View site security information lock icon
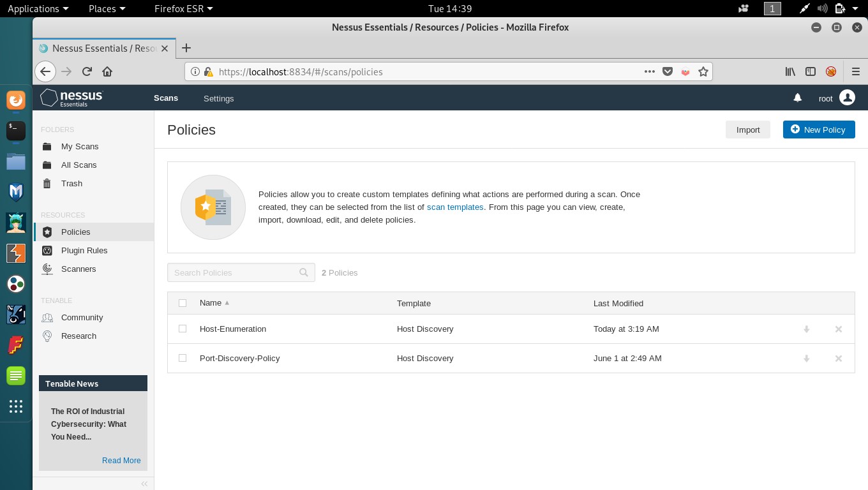 (209, 72)
